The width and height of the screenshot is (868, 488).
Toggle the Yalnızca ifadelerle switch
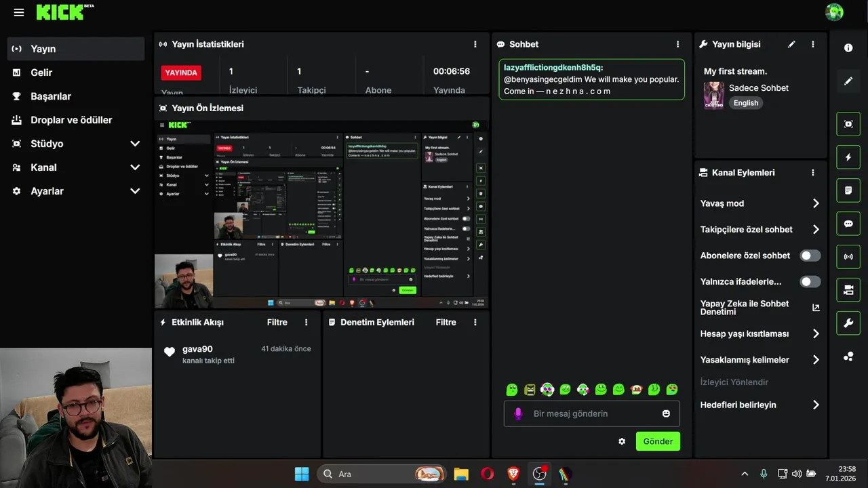click(x=810, y=282)
